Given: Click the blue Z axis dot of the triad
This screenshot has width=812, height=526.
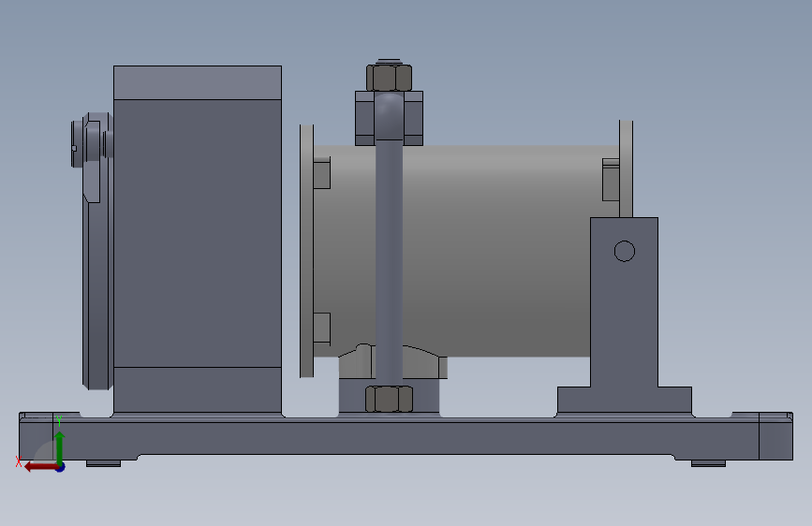Looking at the screenshot, I should click(x=61, y=467).
